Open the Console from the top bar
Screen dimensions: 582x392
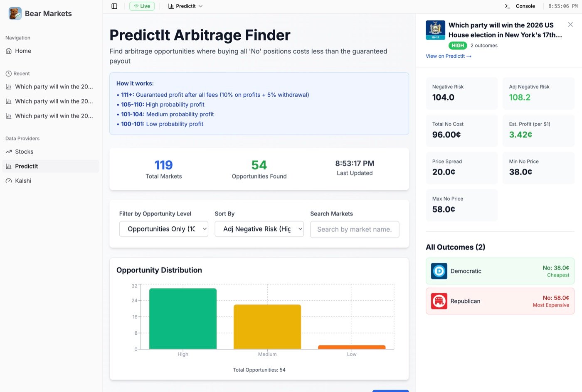[x=521, y=6]
